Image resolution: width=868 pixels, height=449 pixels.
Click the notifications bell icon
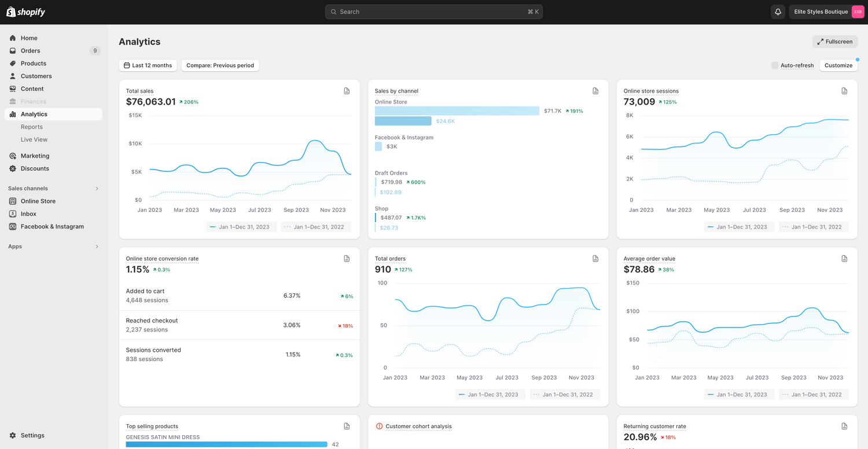click(x=778, y=12)
